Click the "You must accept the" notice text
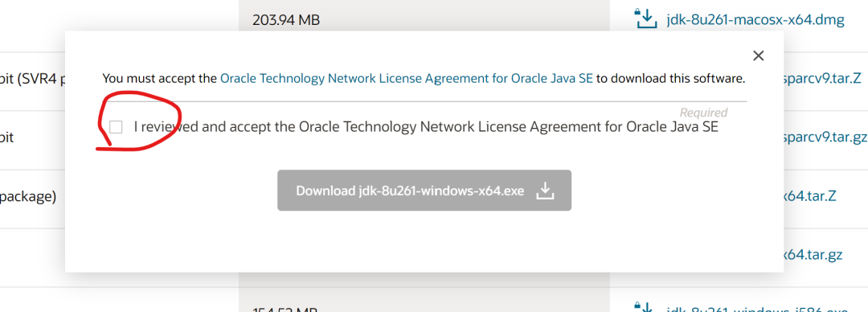The width and height of the screenshot is (868, 312). point(159,79)
